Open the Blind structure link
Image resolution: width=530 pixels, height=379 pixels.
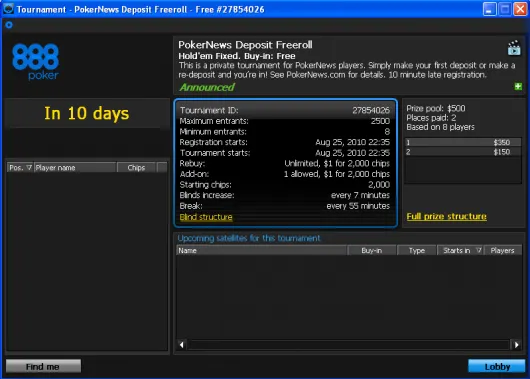206,217
